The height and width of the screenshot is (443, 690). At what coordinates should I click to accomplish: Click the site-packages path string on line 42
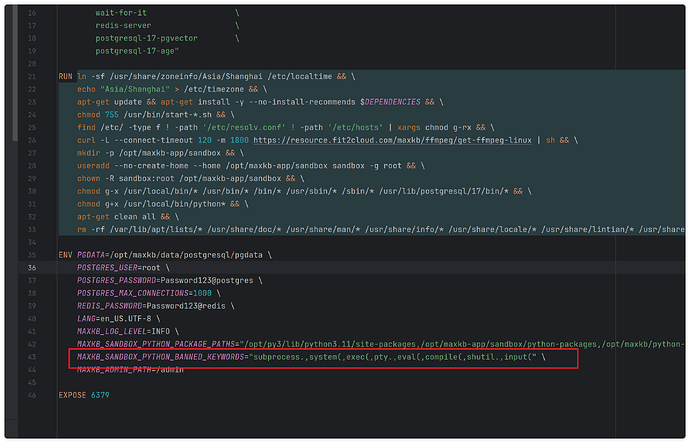tap(462, 344)
